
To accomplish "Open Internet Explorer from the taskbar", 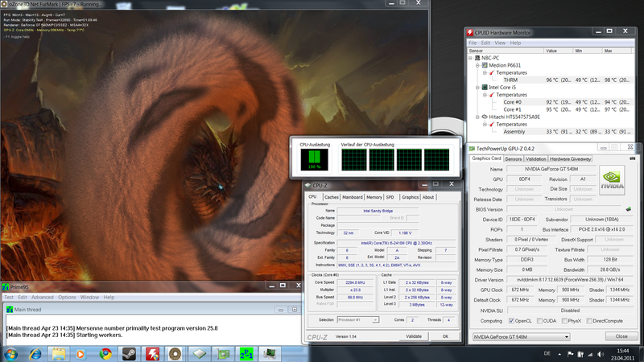I will (x=35, y=353).
